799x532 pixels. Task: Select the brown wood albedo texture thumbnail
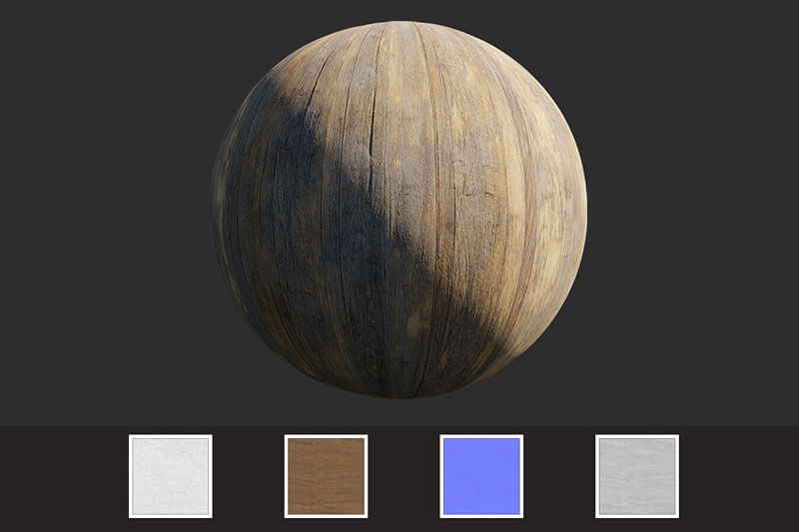326,476
